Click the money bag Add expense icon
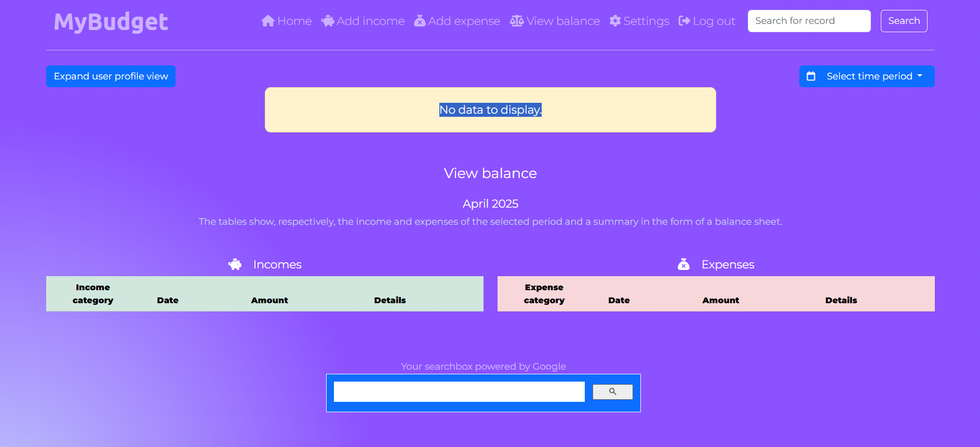 coord(420,21)
